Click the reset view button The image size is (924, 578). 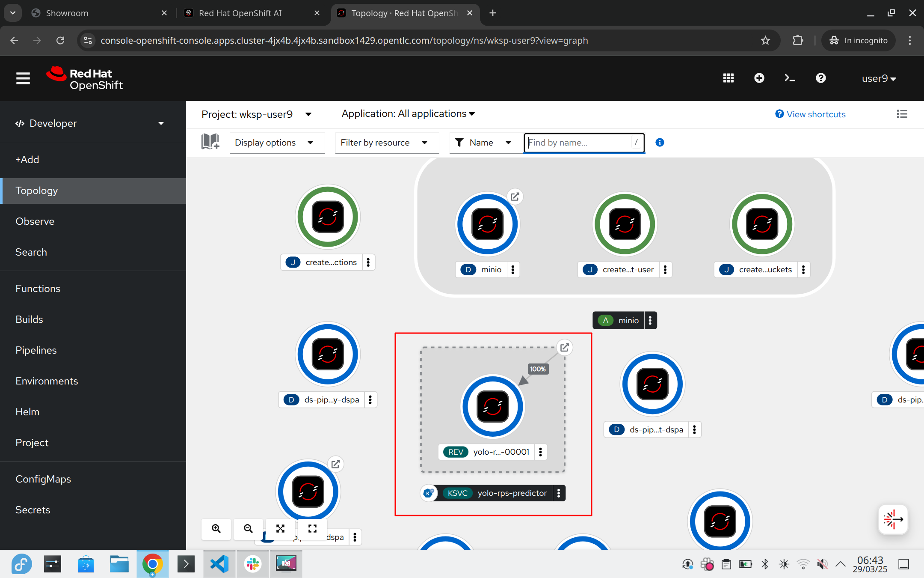312,529
